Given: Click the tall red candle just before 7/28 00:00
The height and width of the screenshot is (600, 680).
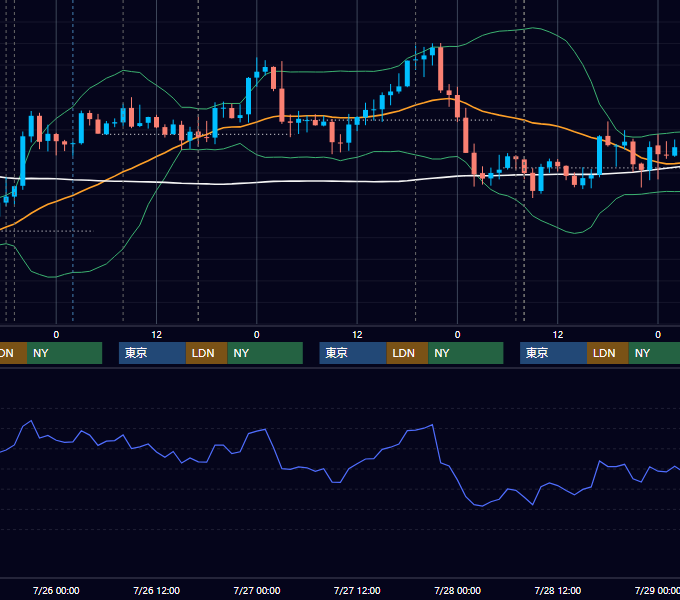Looking at the screenshot, I should point(441,68).
